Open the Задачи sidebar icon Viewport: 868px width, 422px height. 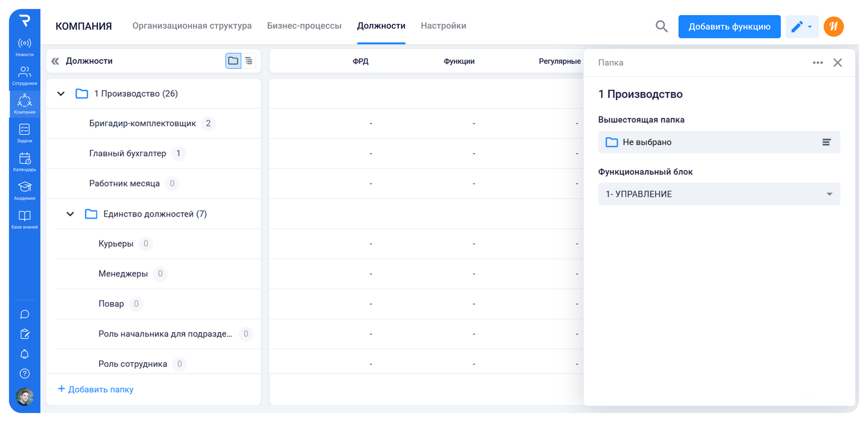[24, 133]
